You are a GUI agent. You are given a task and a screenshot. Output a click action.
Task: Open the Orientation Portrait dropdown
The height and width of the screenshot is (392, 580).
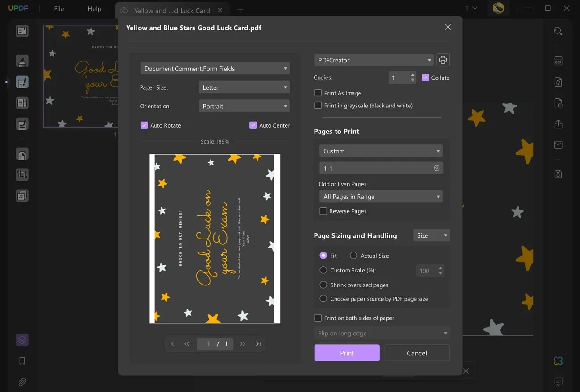click(x=244, y=106)
